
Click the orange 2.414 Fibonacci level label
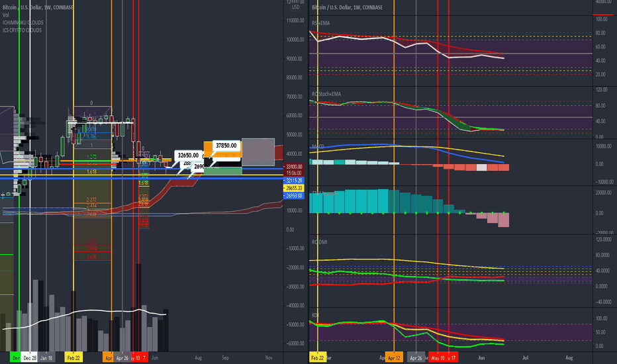point(91,205)
